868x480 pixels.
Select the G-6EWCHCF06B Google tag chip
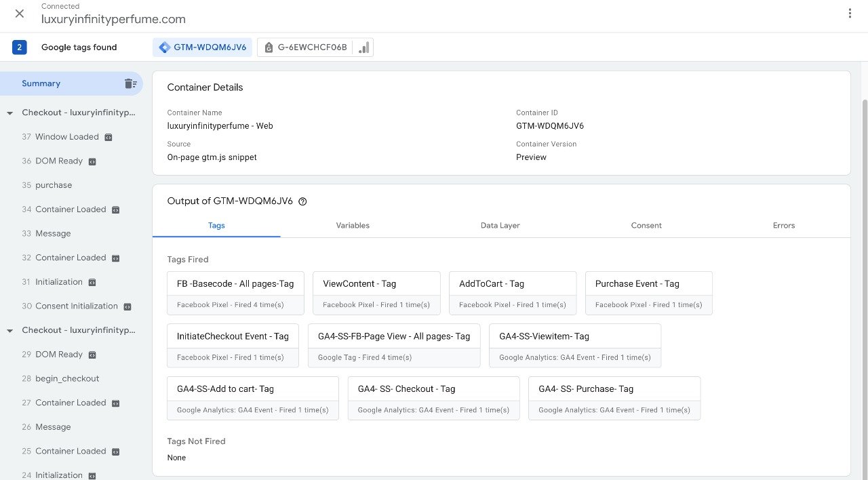click(305, 47)
